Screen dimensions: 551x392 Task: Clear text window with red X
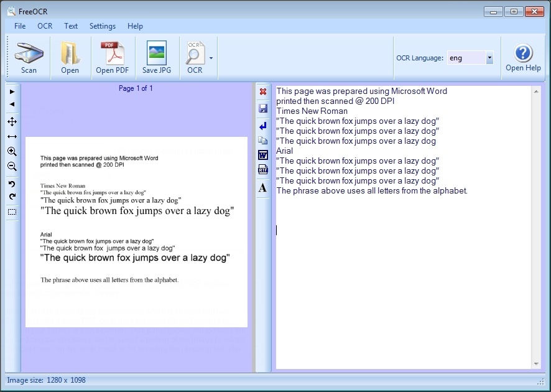(263, 91)
